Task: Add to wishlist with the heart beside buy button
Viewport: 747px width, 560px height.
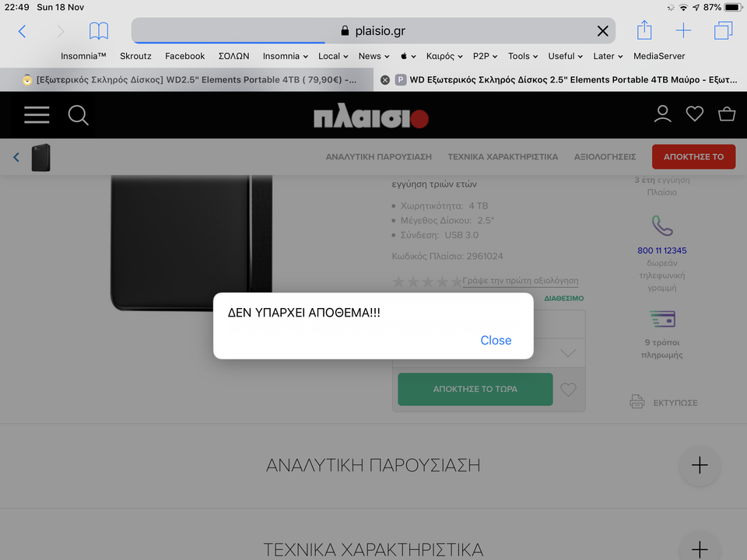Action: point(568,390)
